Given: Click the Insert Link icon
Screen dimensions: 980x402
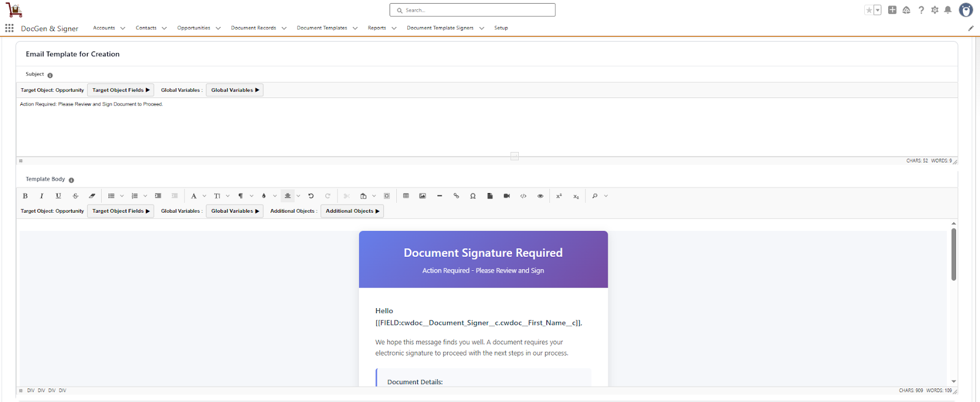Looking at the screenshot, I should [x=456, y=196].
